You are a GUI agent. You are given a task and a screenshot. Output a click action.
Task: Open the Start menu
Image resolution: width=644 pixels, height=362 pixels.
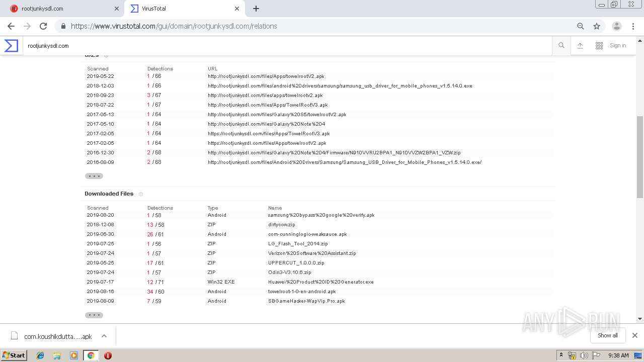tap(14, 355)
